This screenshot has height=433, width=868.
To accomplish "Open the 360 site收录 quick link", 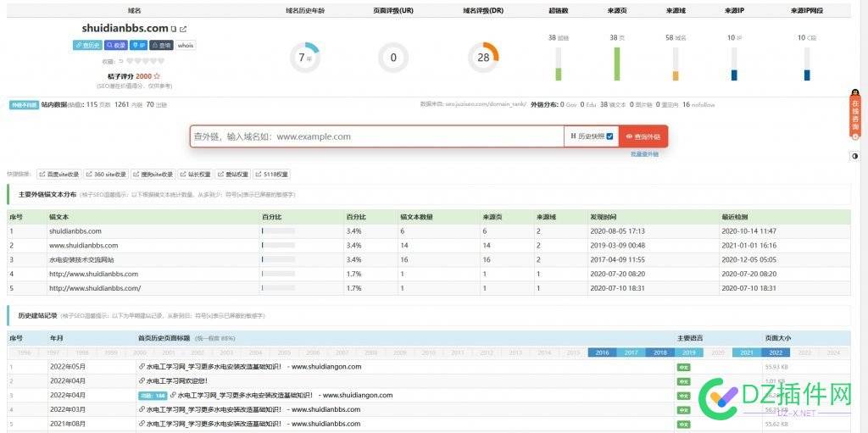I will pos(106,175).
